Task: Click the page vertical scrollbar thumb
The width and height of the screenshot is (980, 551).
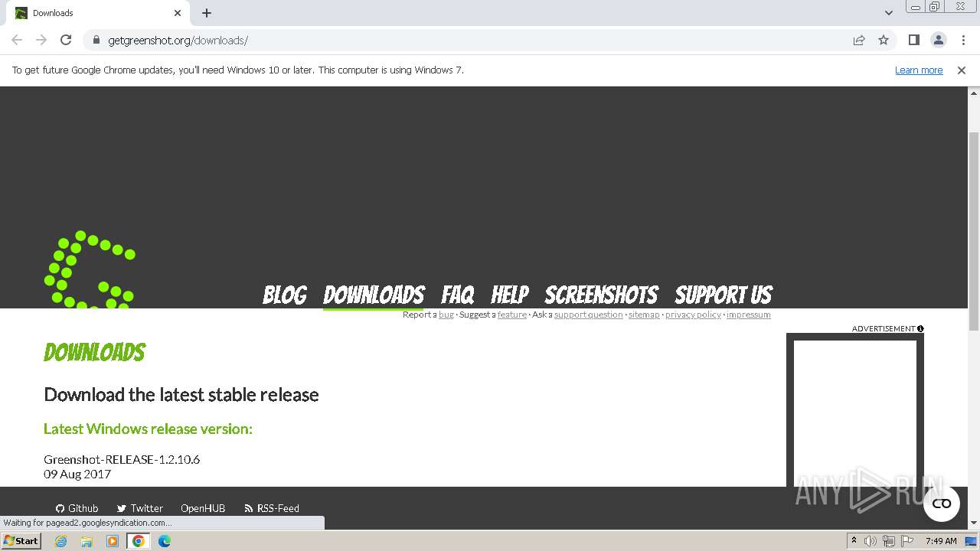Action: coord(974,230)
